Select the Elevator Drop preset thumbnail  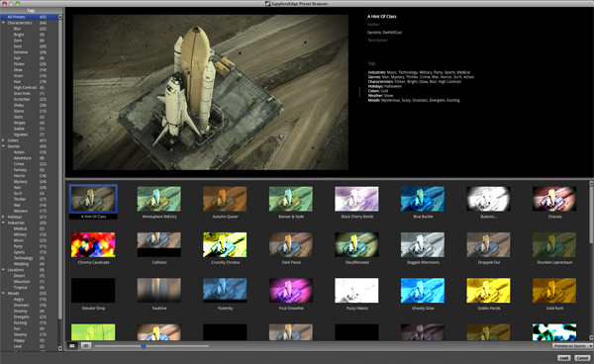coord(93,291)
